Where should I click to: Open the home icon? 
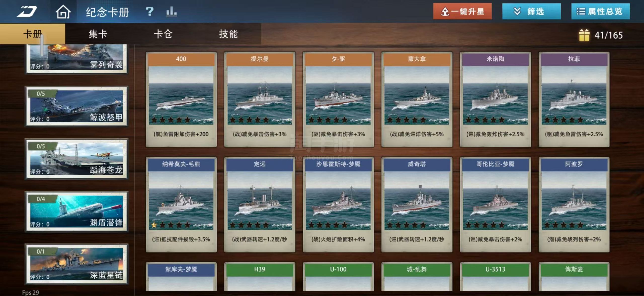(63, 12)
